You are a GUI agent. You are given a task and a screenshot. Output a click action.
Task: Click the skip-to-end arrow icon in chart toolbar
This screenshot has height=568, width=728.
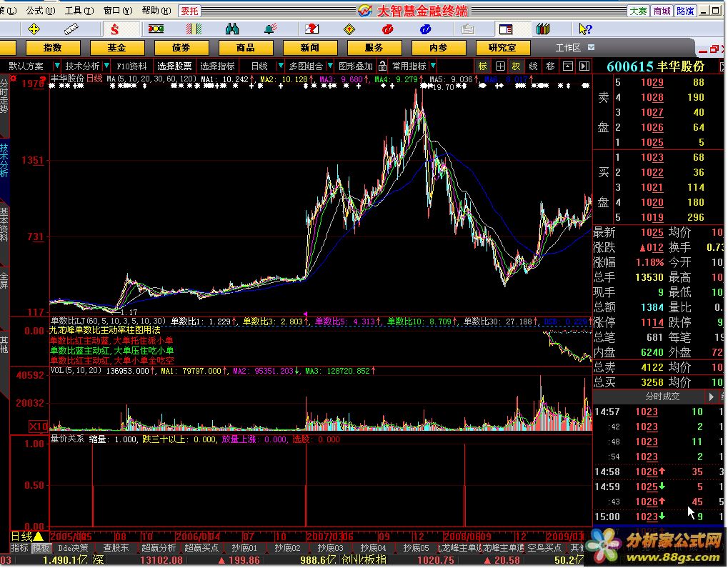[x=584, y=66]
